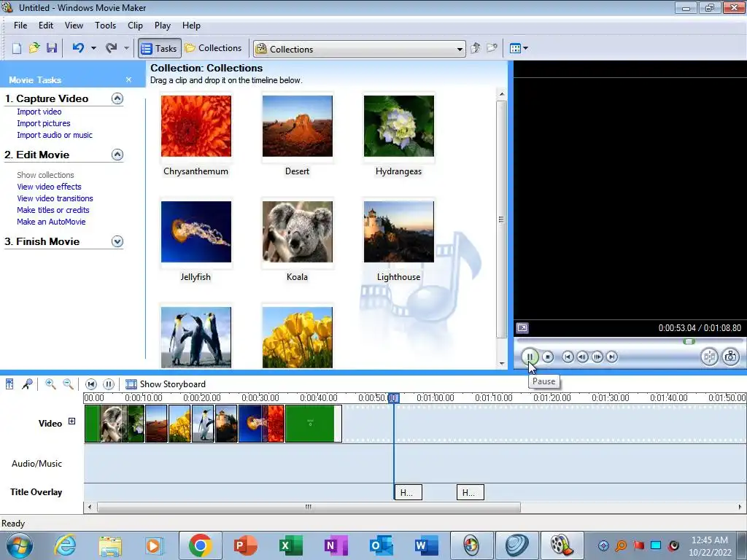Screen dimensions: 747x560
Task: Select the Lighthouse clip thumbnail
Action: (399, 232)
